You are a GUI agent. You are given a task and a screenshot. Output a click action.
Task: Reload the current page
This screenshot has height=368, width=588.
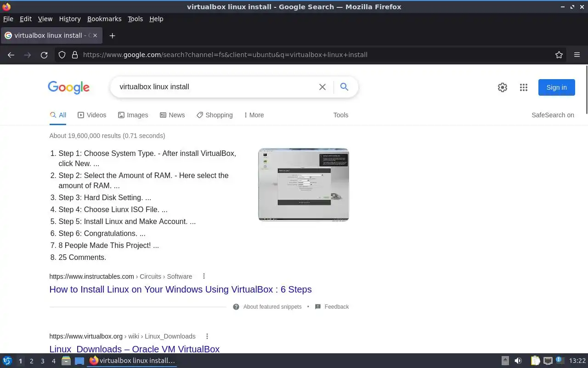[44, 55]
